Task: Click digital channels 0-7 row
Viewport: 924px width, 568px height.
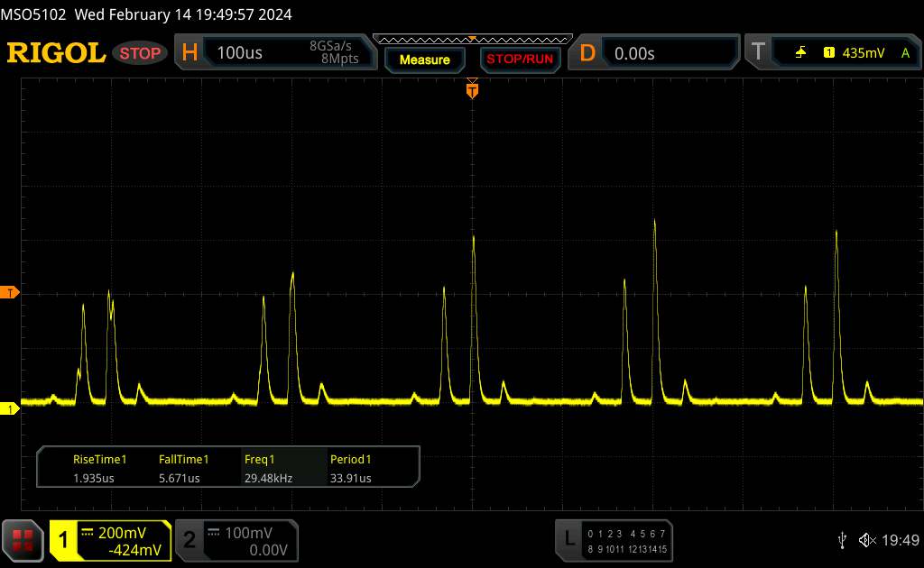Action: click(x=626, y=534)
